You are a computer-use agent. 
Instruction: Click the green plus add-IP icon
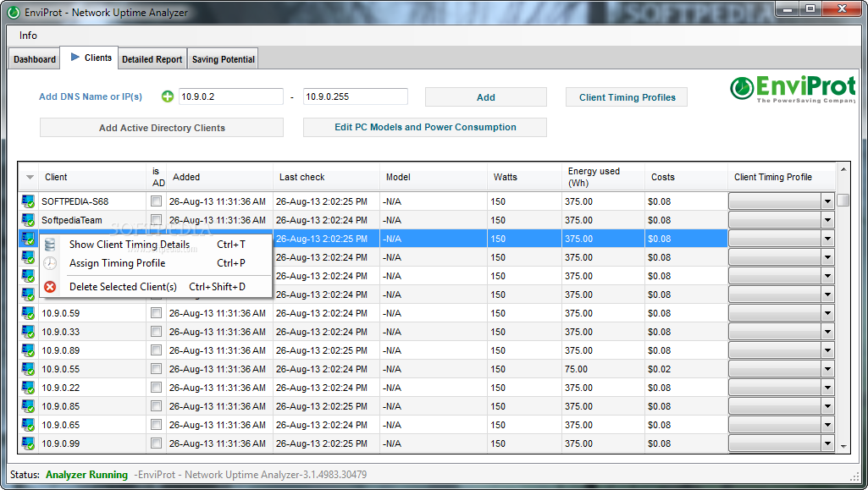167,96
